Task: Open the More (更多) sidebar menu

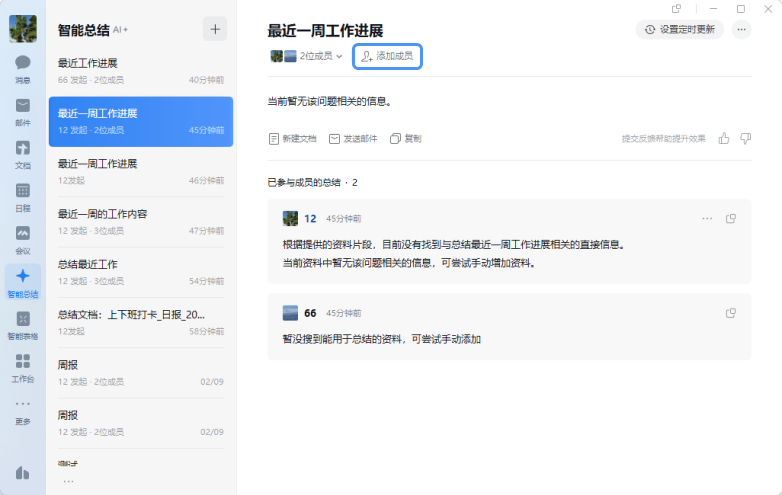Action: click(x=22, y=412)
